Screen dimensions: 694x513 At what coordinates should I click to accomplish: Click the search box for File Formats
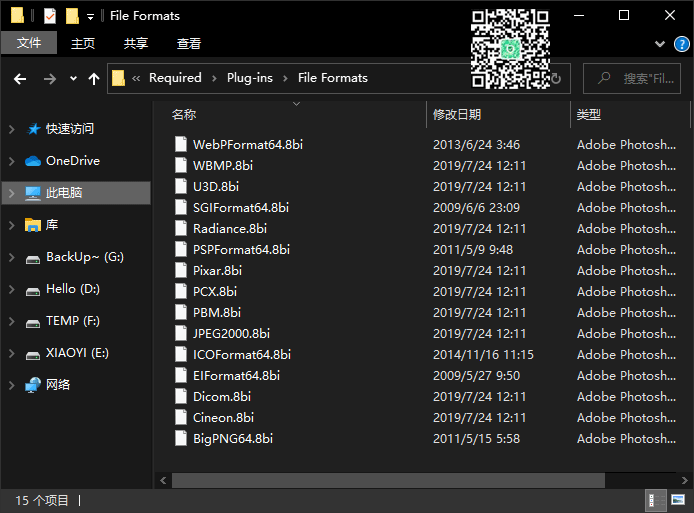coord(632,78)
